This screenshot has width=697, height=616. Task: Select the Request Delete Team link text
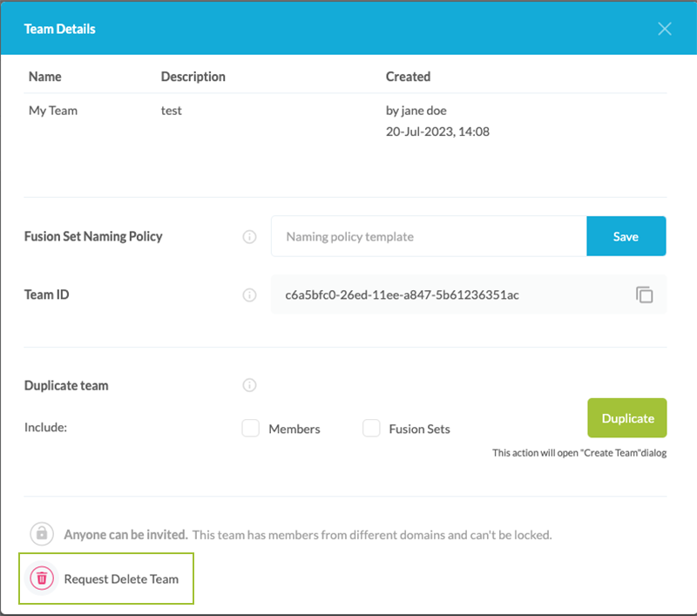(121, 579)
